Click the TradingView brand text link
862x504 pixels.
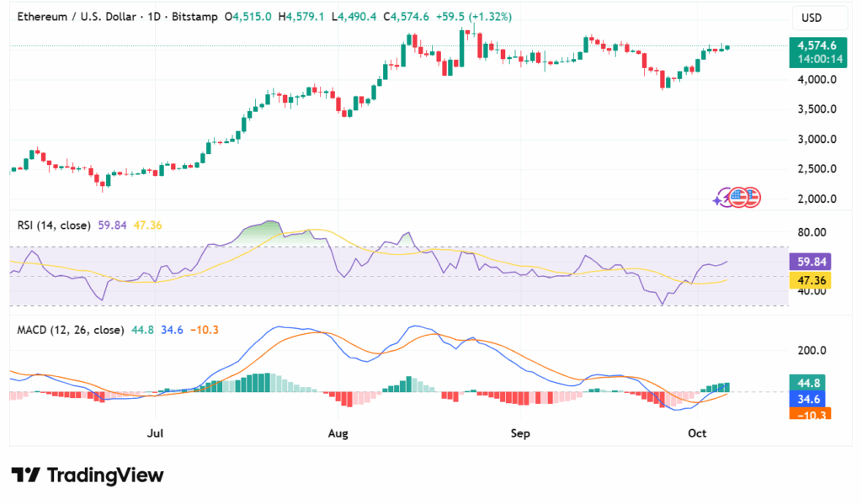[104, 475]
